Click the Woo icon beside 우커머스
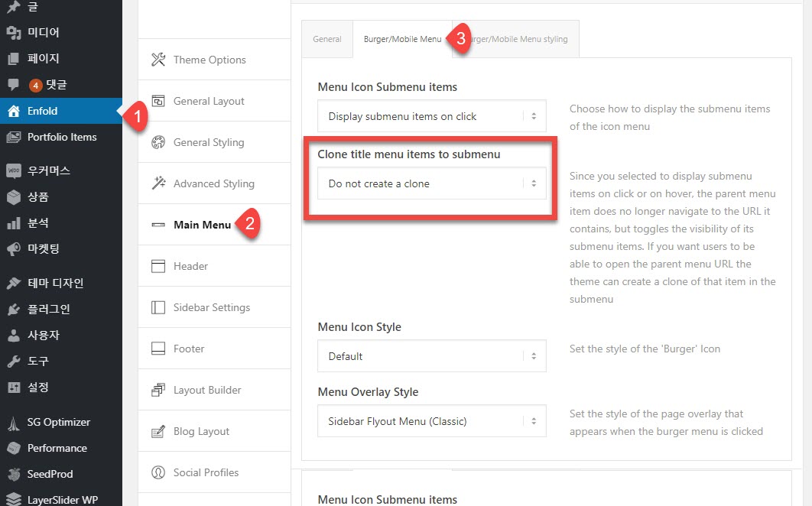 pyautogui.click(x=14, y=170)
